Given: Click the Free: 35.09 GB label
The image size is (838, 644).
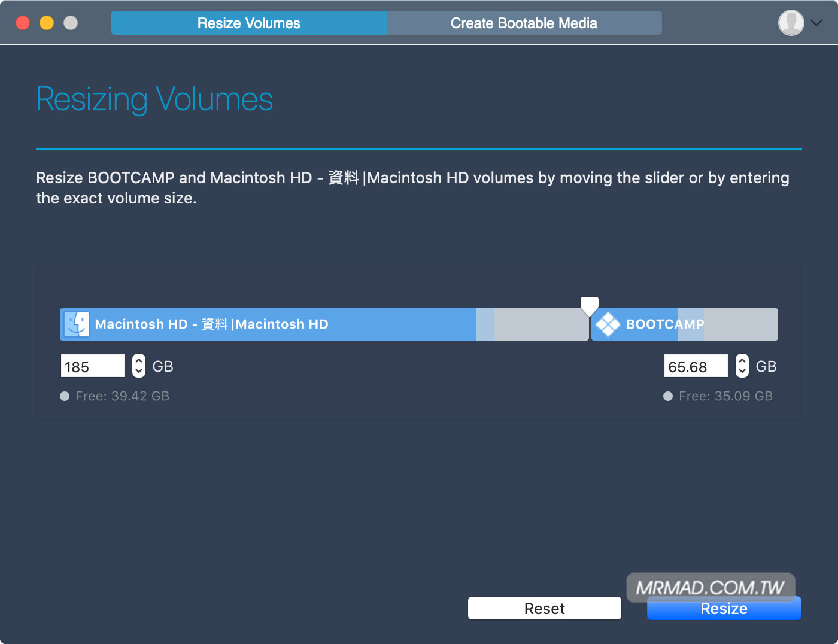Looking at the screenshot, I should pyautogui.click(x=726, y=396).
